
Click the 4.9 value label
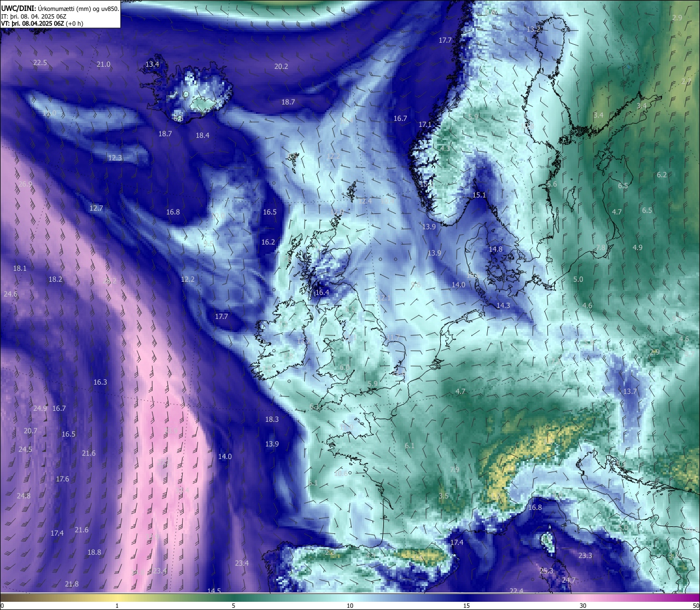(637, 248)
